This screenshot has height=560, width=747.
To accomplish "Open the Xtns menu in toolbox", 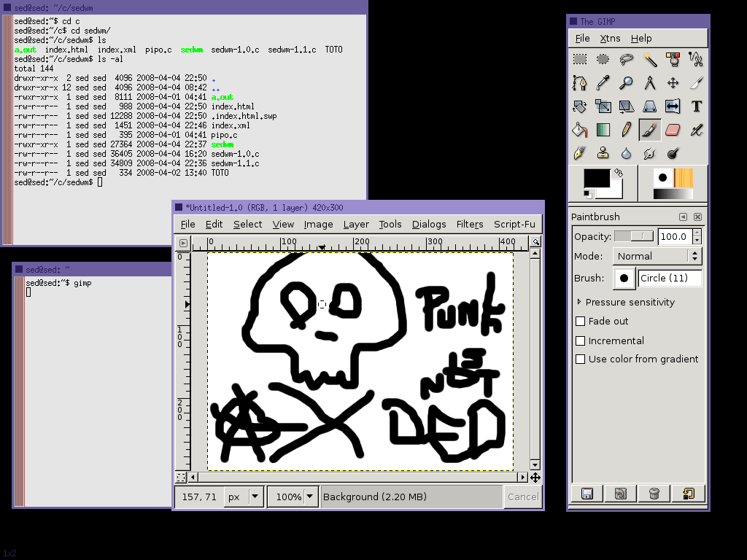I will click(610, 39).
